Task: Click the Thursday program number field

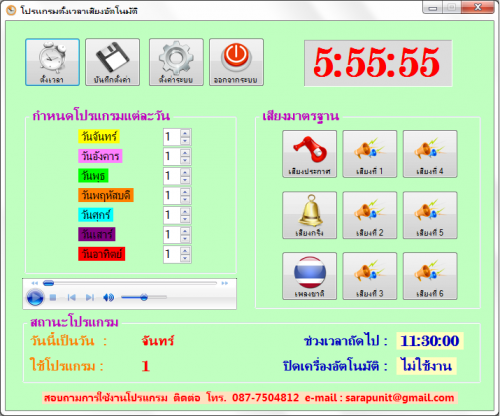Action: (x=172, y=196)
